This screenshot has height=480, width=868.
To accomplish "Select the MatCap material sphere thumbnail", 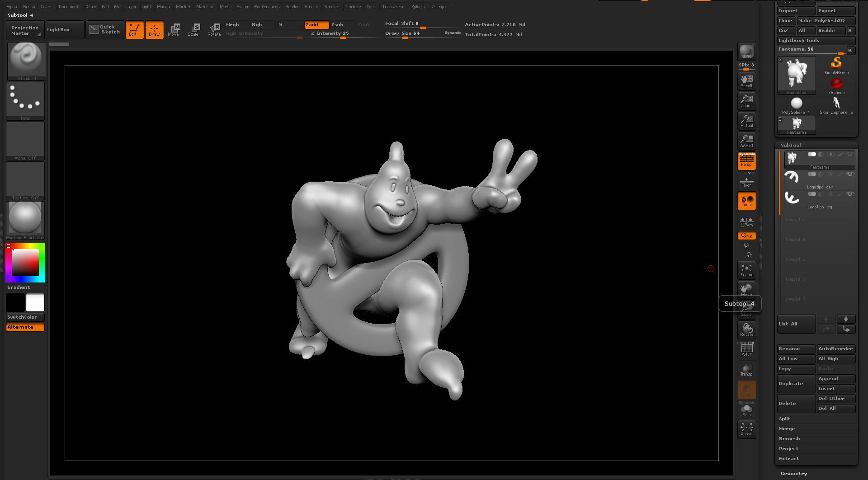I will point(25,221).
